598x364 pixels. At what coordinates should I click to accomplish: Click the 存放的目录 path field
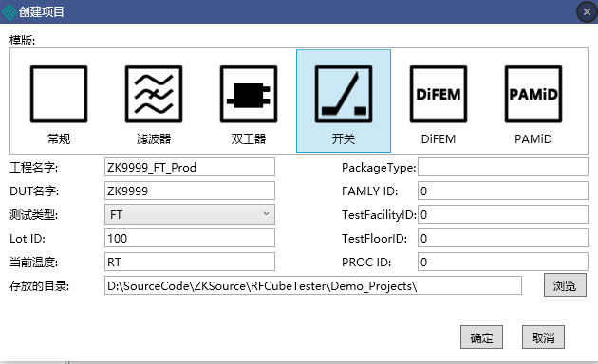click(x=312, y=285)
